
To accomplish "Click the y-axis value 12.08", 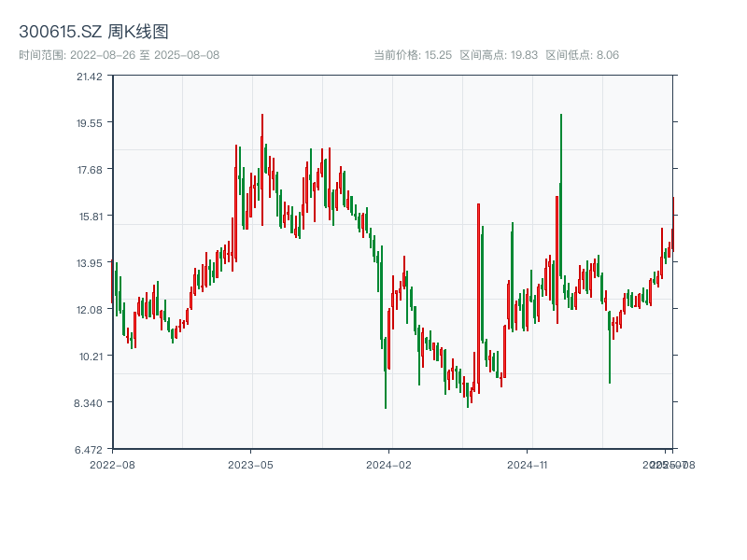I will pos(90,310).
